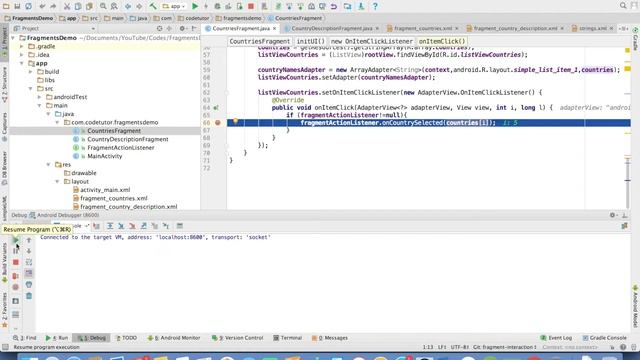Open the Project view selector dropdown
The height and width of the screenshot is (360, 640).
tap(55, 28)
